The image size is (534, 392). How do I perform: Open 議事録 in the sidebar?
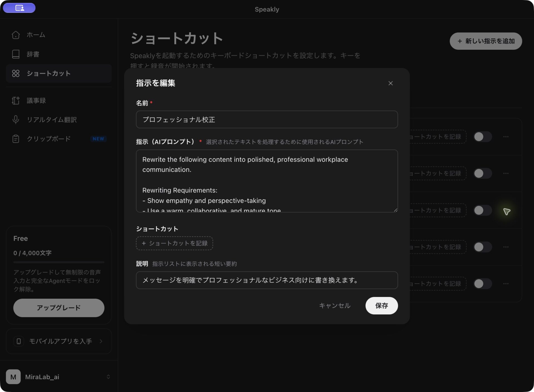coord(59,100)
